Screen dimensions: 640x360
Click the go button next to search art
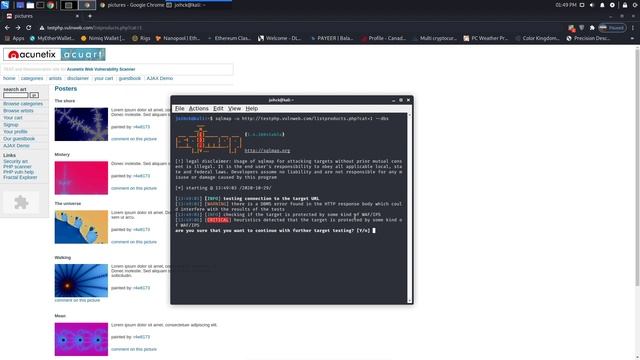pyautogui.click(x=34, y=95)
